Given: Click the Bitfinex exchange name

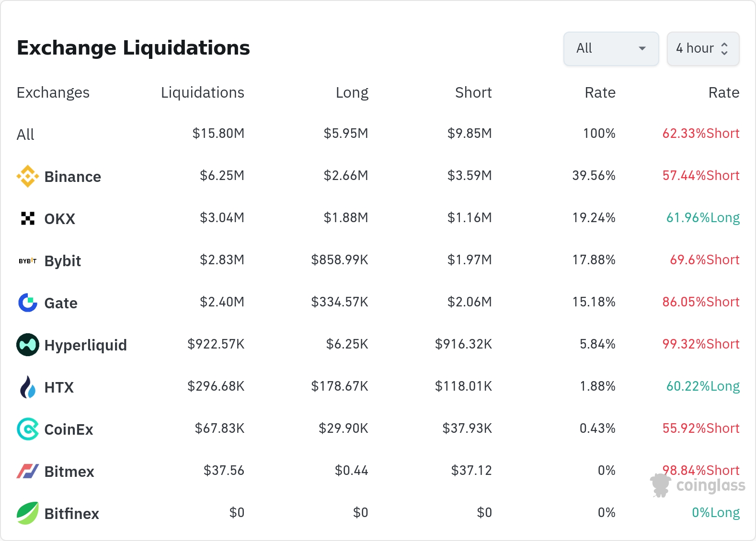Looking at the screenshot, I should click(x=71, y=514).
